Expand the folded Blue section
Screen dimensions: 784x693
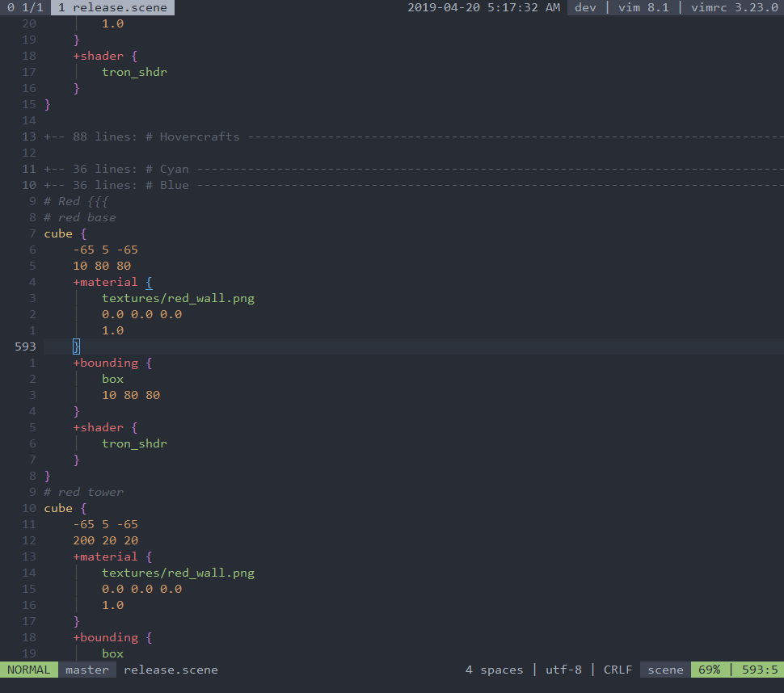(414, 185)
